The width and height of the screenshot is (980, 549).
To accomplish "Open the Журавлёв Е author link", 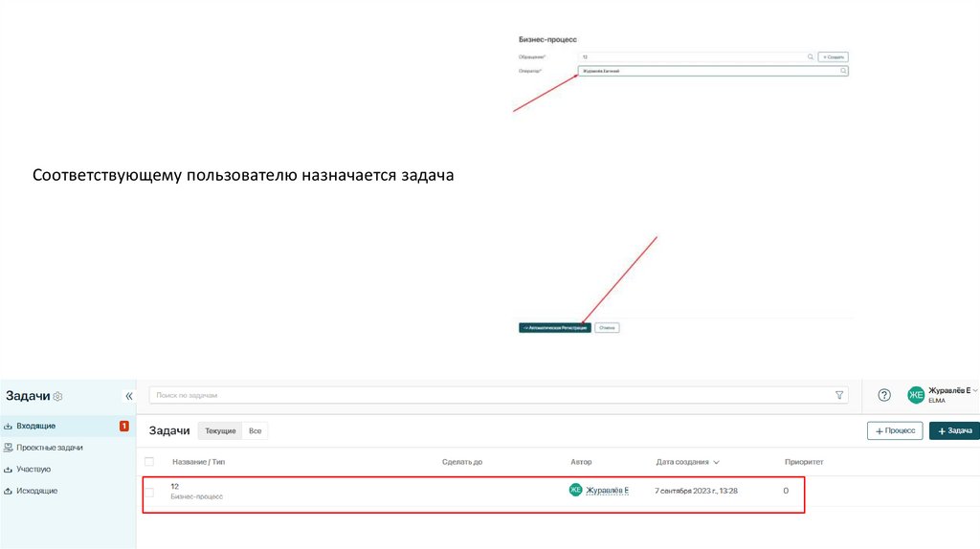I will pos(608,491).
